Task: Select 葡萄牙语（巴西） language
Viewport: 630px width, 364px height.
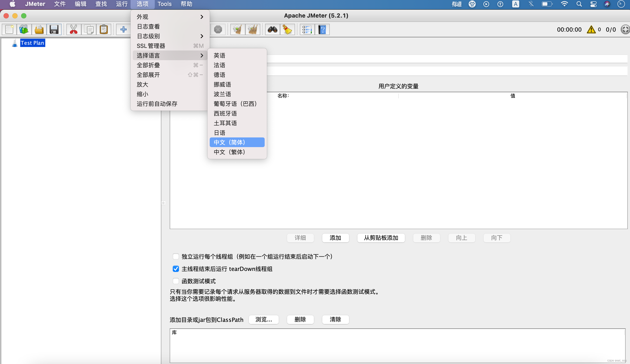Action: click(237, 104)
